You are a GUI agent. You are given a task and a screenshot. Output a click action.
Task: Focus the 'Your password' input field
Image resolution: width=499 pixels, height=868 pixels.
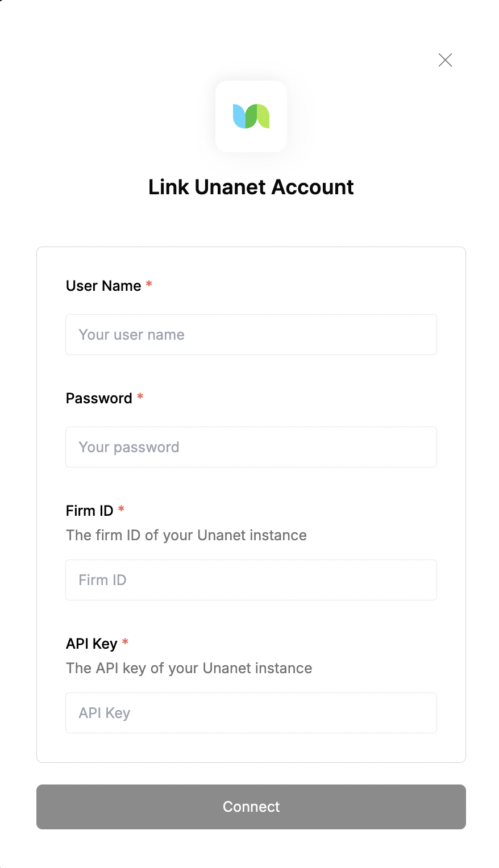[251, 447]
